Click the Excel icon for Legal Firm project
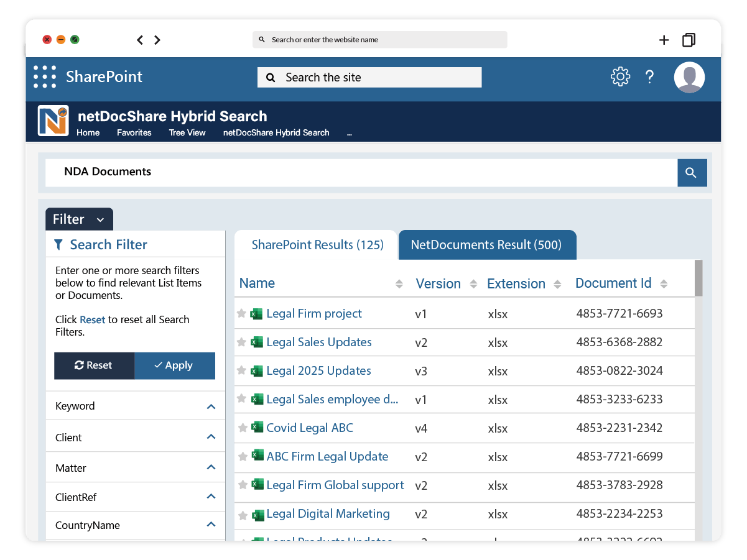747x560 pixels. pyautogui.click(x=257, y=314)
